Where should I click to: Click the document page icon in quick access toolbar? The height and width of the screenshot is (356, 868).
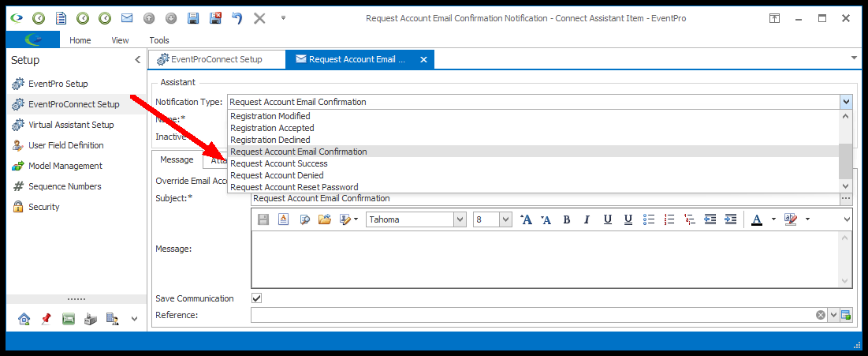[x=61, y=18]
